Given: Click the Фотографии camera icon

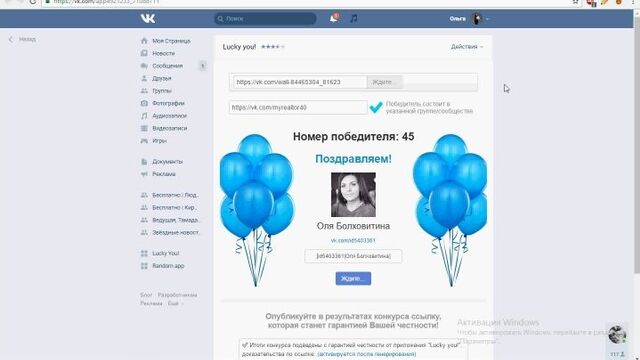Looking at the screenshot, I should coord(144,103).
